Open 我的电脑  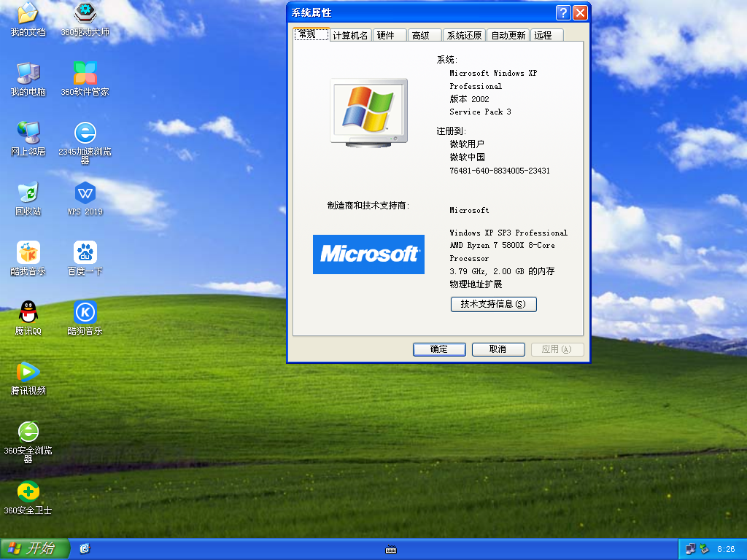[27, 73]
